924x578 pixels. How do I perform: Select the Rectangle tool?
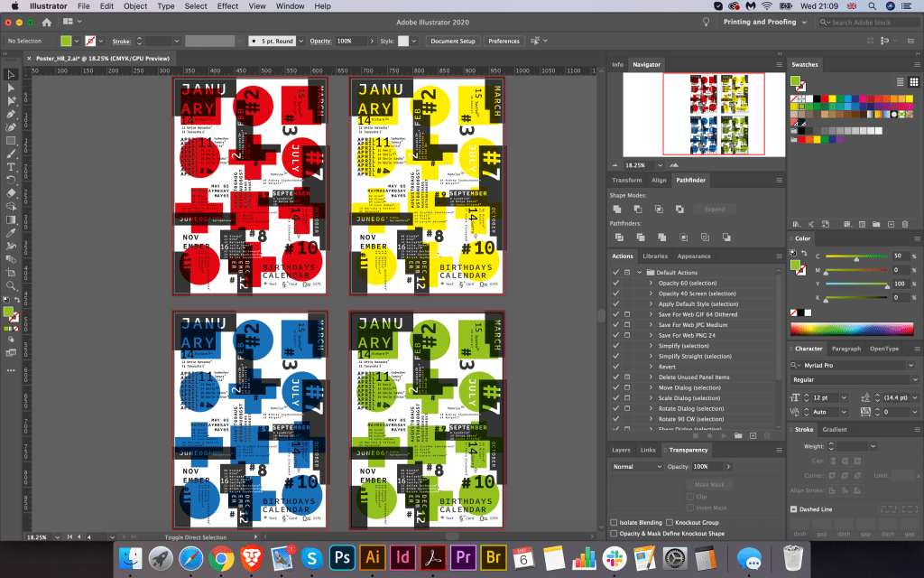click(x=11, y=140)
